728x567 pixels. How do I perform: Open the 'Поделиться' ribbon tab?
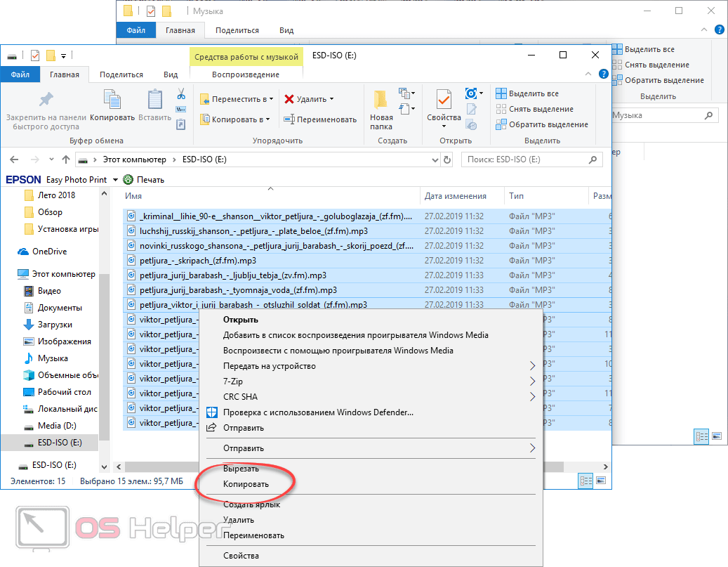pyautogui.click(x=121, y=74)
